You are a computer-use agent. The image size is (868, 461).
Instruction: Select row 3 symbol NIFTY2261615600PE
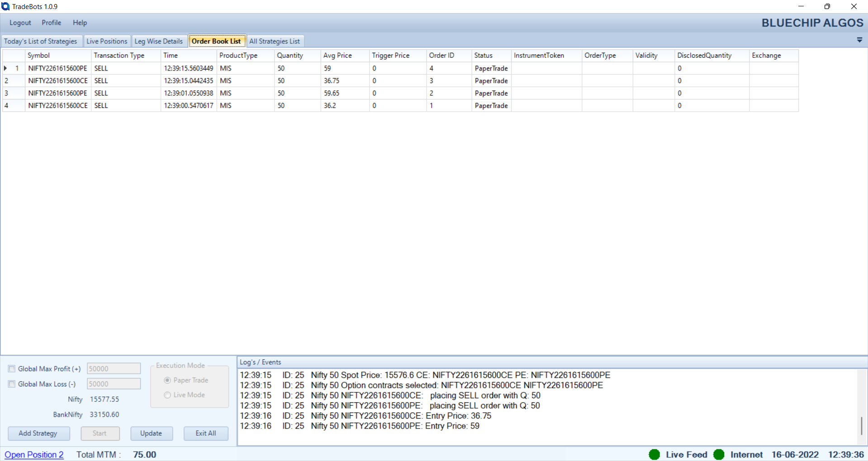(x=58, y=93)
